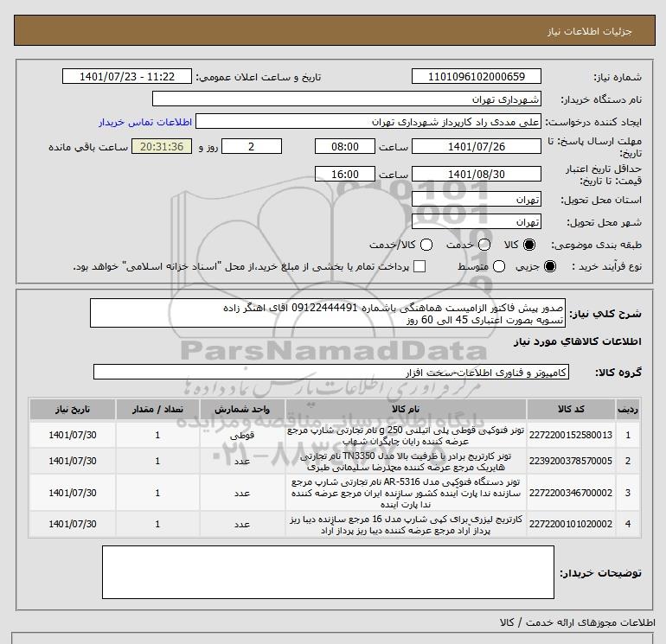The width and height of the screenshot is (666, 644).
Task: Click the need number field 1101096102000659
Action: click(476, 76)
